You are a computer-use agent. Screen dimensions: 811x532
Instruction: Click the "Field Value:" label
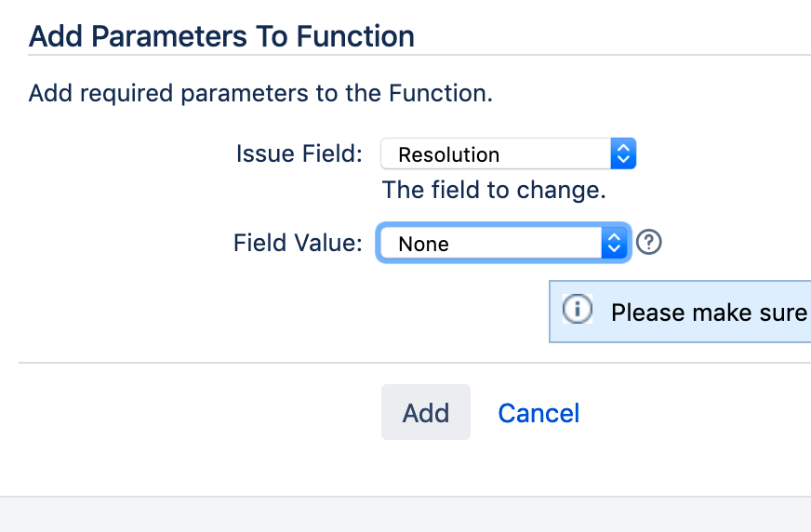click(x=298, y=244)
